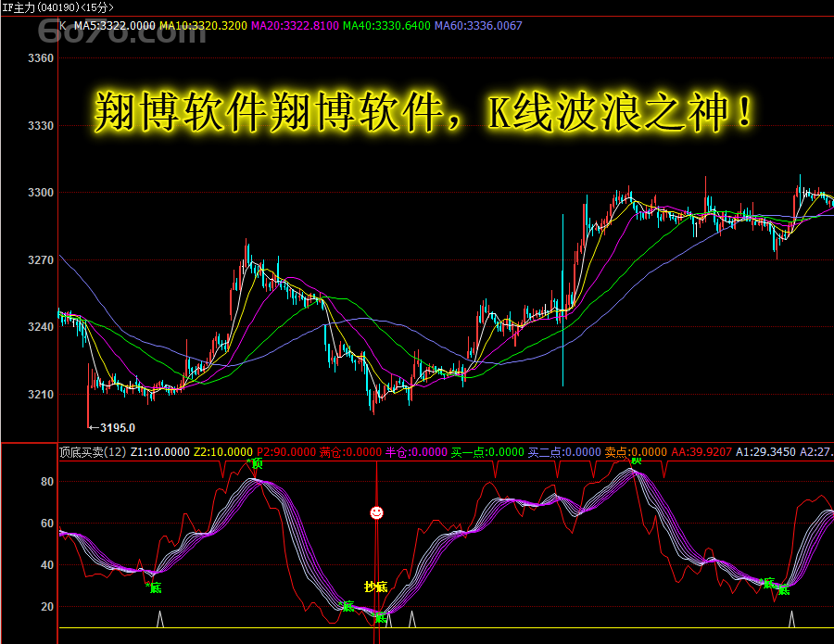Open the 顶底买卖(12) indicator name
This screenshot has height=644, width=834.
(x=93, y=452)
